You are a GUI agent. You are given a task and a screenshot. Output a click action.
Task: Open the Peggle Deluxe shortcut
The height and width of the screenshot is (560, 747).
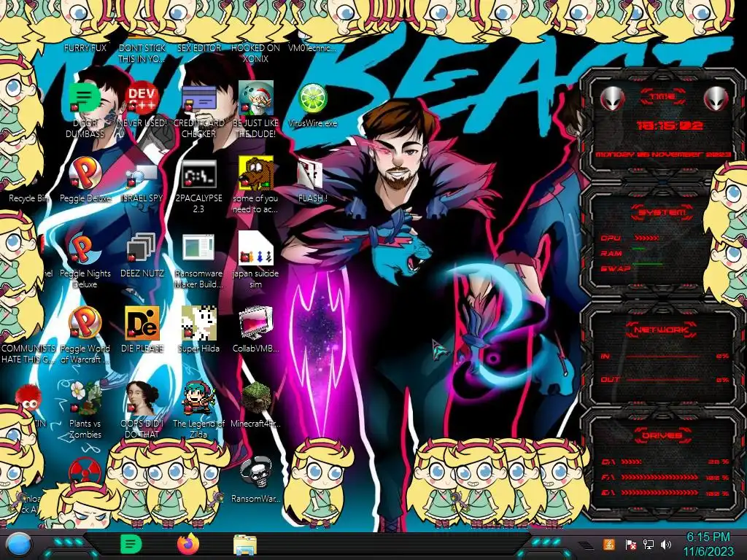(x=85, y=174)
